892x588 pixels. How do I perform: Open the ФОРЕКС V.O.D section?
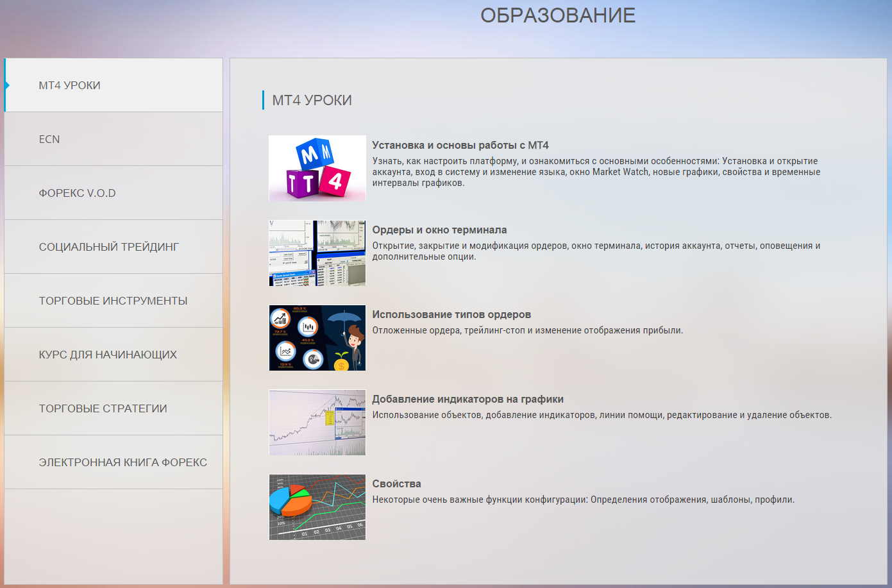click(77, 193)
